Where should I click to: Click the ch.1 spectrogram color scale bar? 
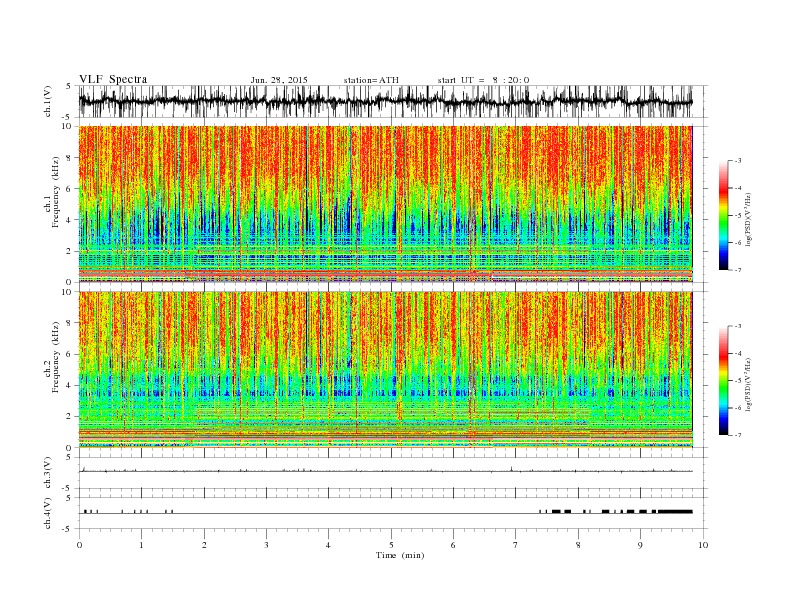(x=723, y=215)
